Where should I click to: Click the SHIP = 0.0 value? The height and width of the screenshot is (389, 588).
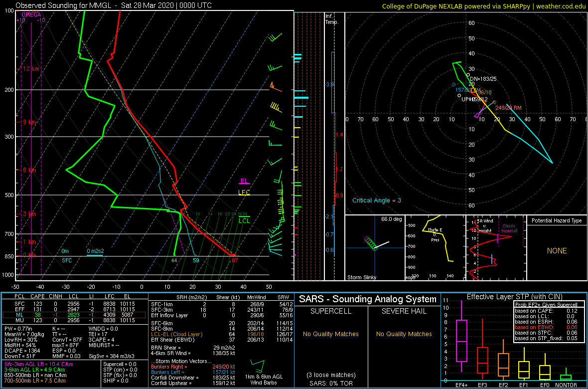(x=117, y=381)
